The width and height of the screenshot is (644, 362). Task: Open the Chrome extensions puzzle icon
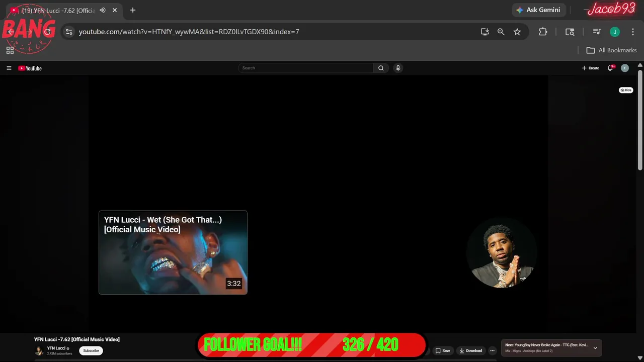(x=543, y=32)
